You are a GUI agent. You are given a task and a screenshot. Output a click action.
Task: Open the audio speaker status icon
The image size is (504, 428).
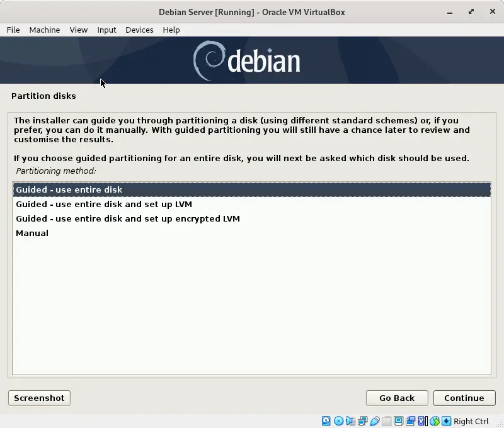pos(350,421)
